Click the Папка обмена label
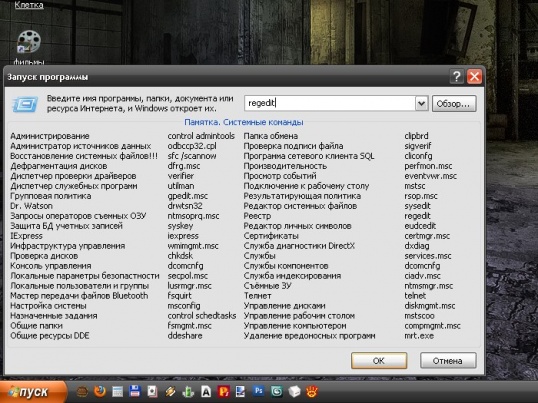The height and width of the screenshot is (403, 538). coord(271,136)
